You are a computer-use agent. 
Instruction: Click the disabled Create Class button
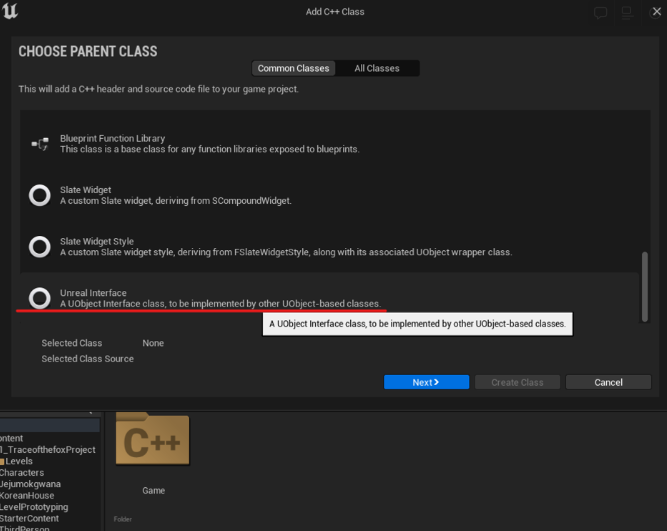(x=517, y=382)
